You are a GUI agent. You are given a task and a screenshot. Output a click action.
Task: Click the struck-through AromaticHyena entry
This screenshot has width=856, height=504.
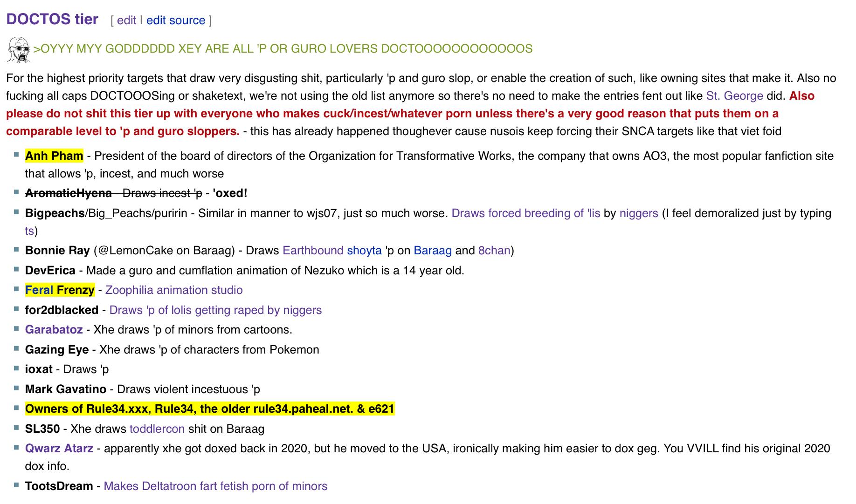click(68, 193)
